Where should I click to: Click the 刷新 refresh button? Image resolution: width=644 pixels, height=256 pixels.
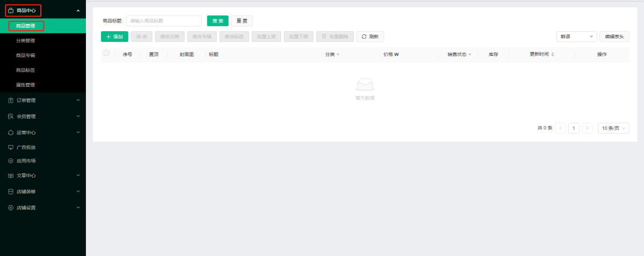click(370, 36)
